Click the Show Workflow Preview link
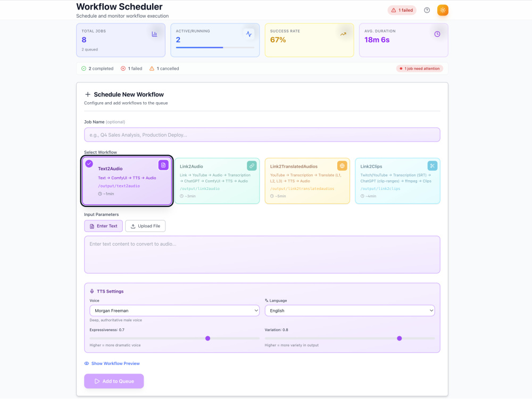 112,363
